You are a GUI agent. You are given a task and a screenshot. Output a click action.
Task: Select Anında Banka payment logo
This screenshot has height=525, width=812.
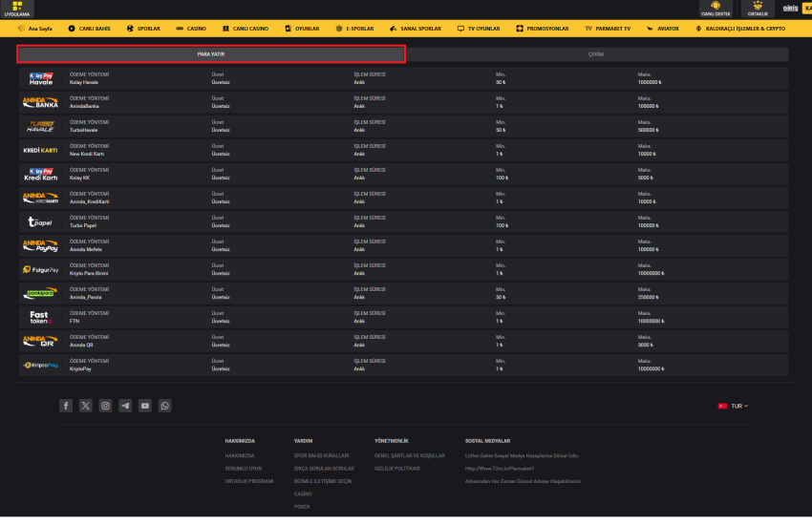40,102
